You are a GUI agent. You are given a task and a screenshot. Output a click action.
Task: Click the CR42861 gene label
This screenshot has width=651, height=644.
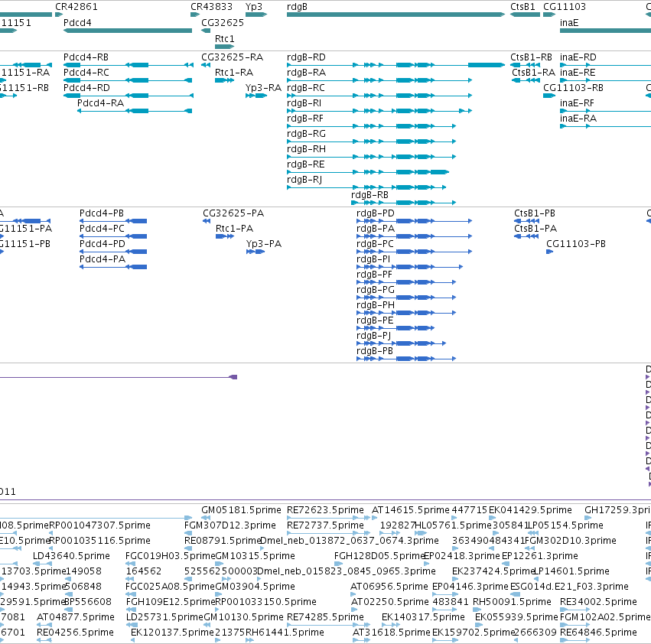tap(76, 7)
